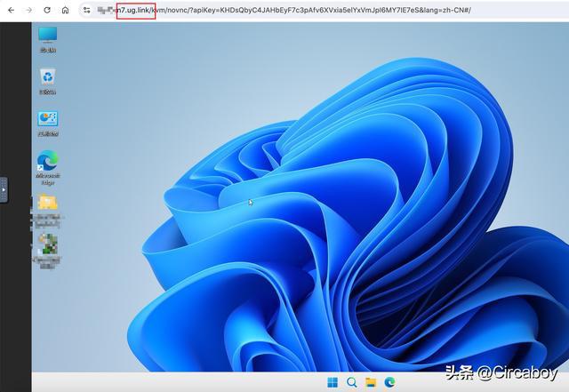Open taskbar Search magnifier
This screenshot has height=392, width=569.
coord(352,382)
